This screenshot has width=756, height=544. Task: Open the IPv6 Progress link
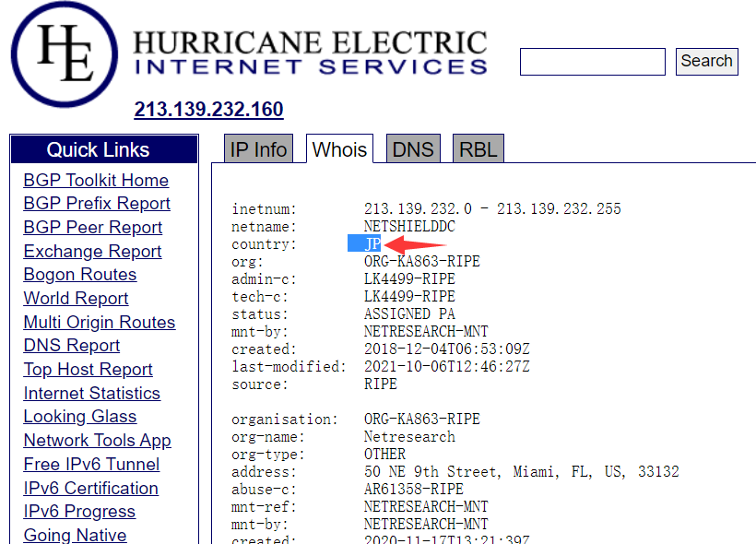click(79, 511)
